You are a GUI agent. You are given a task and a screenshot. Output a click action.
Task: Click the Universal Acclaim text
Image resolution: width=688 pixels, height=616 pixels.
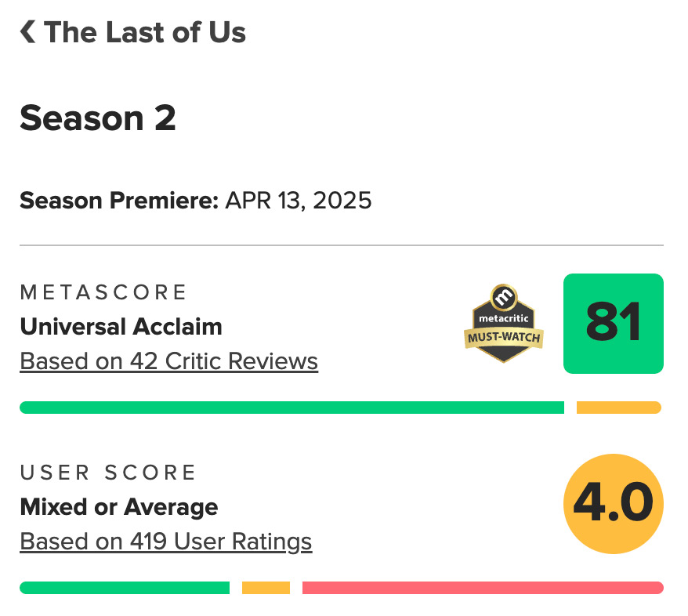point(121,327)
